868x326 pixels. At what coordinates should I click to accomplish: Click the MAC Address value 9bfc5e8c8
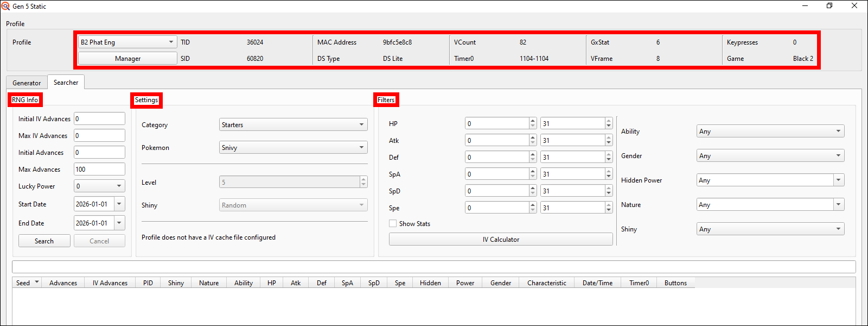[x=397, y=42]
